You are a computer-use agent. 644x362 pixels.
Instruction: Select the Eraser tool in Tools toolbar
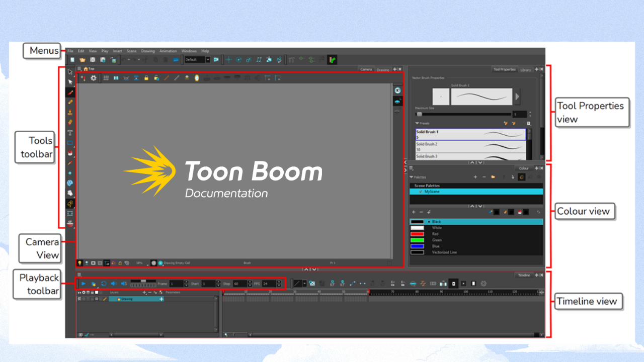click(x=70, y=122)
